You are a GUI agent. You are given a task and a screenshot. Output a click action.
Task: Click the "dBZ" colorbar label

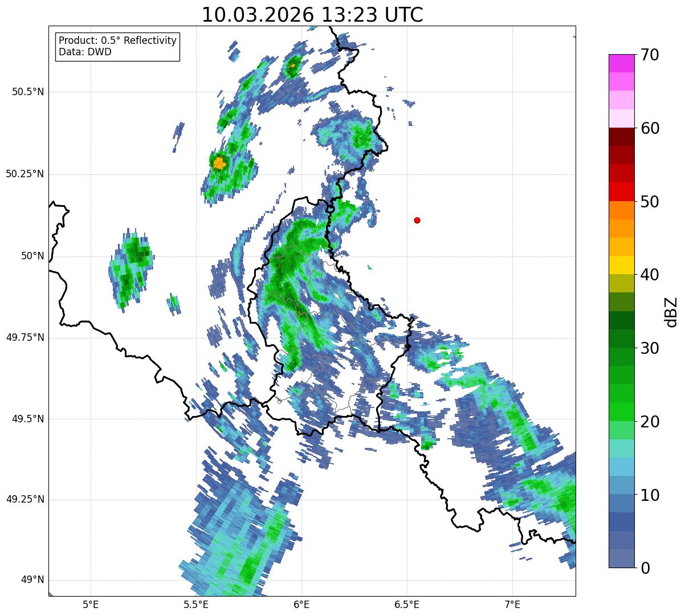click(671, 311)
